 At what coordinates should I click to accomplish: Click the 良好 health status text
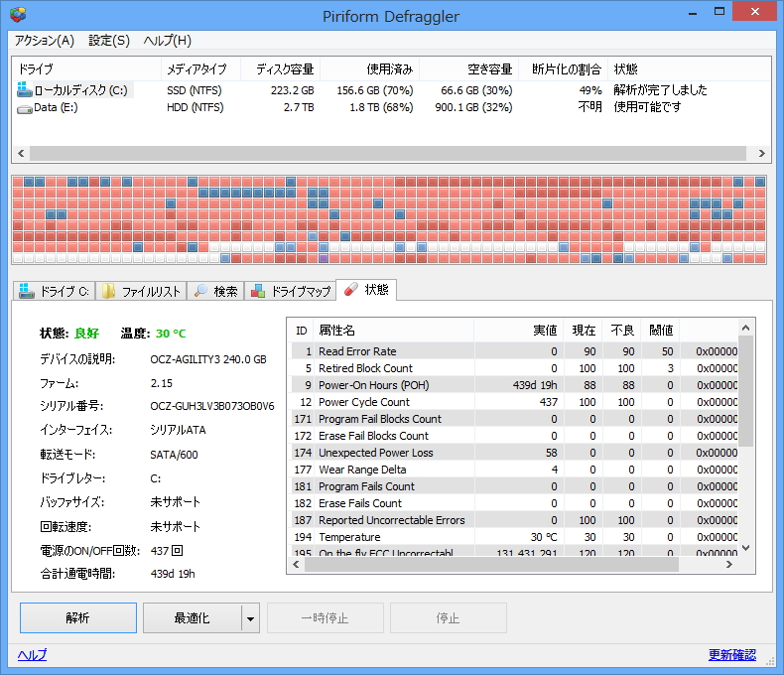point(86,334)
